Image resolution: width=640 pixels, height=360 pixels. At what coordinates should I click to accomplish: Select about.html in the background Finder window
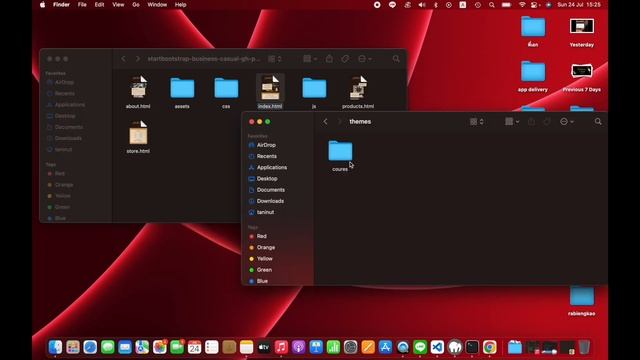tap(138, 87)
